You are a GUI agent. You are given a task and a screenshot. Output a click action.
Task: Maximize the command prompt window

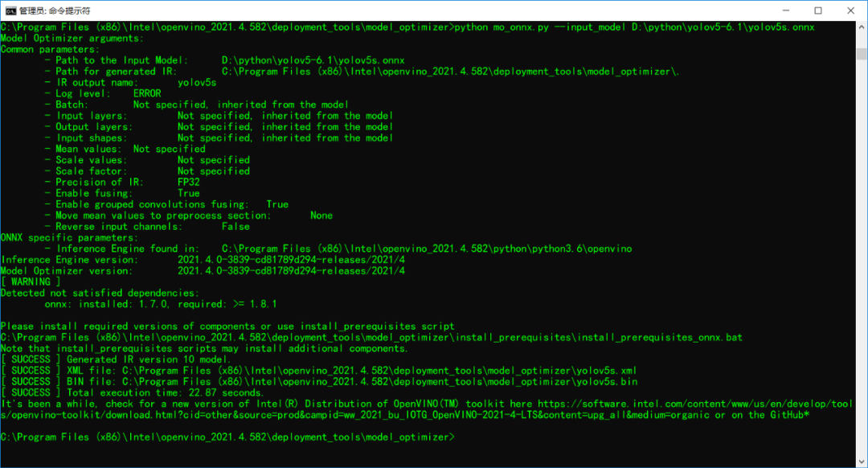(x=818, y=10)
